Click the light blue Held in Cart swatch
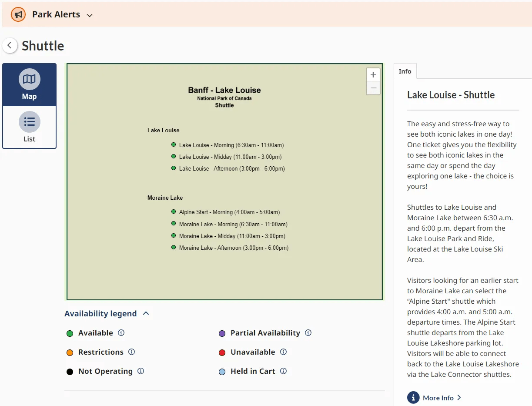This screenshot has height=406, width=532. point(222,372)
